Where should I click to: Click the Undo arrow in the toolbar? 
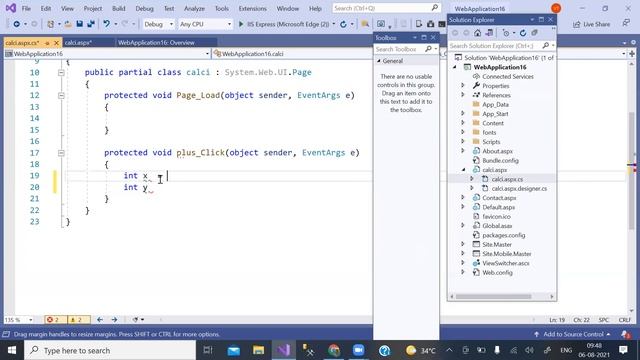[107, 24]
